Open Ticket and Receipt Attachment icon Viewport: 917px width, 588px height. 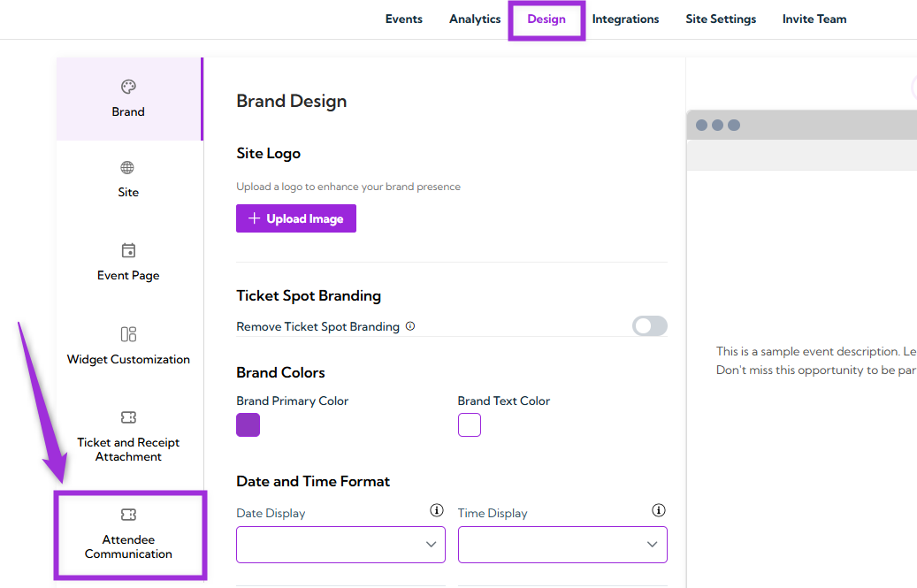(128, 417)
